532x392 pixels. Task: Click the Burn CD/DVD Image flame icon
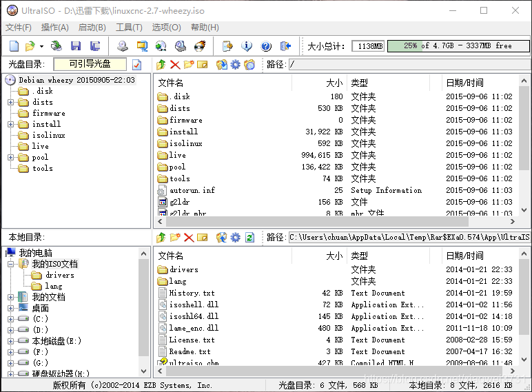(x=200, y=45)
